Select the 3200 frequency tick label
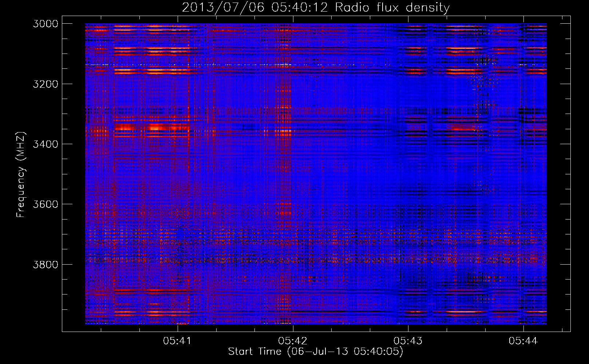This screenshot has height=364, width=589. point(46,84)
